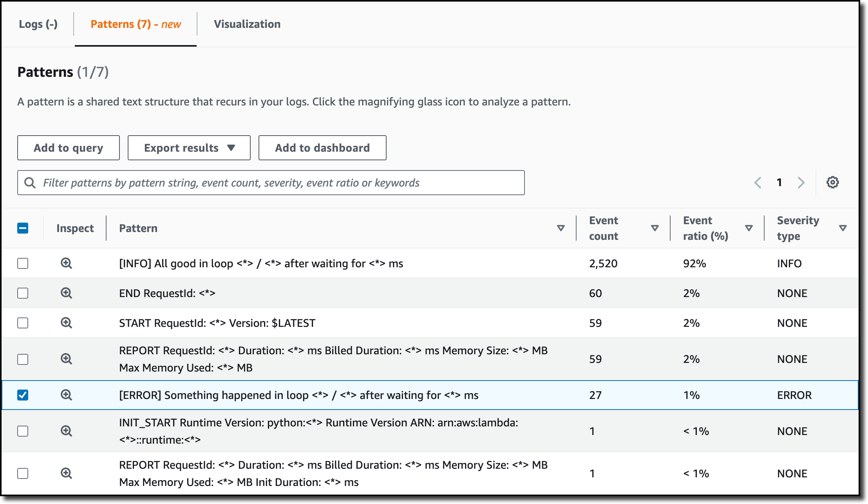Open the Export results dropdown
The width and height of the screenshot is (868, 504).
(x=189, y=148)
